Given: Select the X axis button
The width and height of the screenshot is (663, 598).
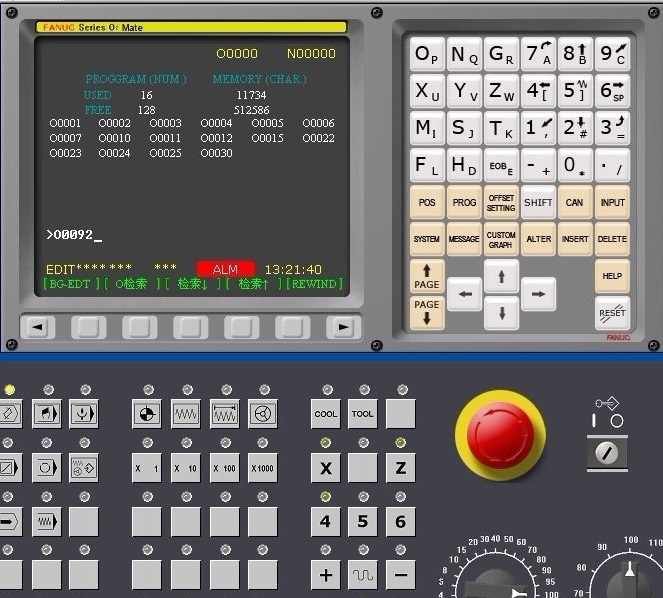Looking at the screenshot, I should click(x=325, y=468).
